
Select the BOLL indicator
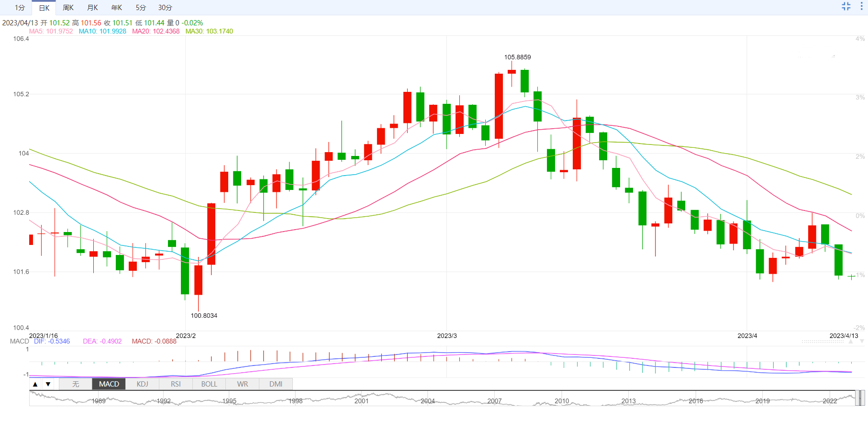coord(209,384)
